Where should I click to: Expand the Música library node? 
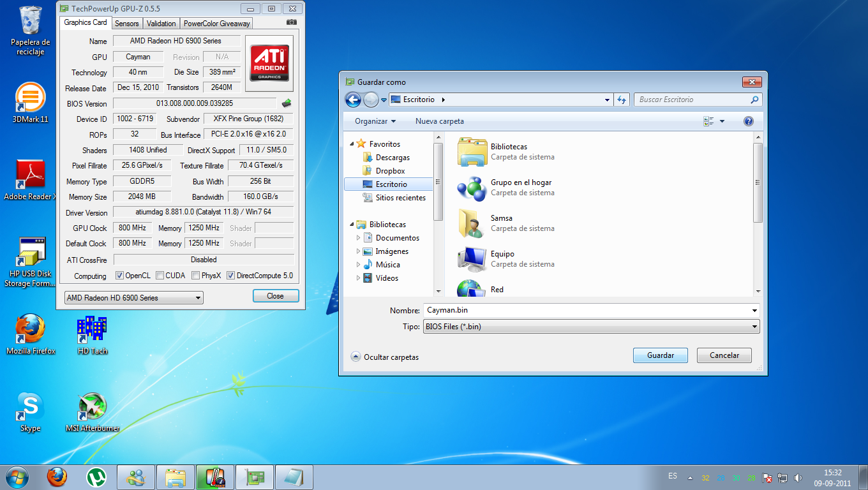pyautogui.click(x=358, y=265)
